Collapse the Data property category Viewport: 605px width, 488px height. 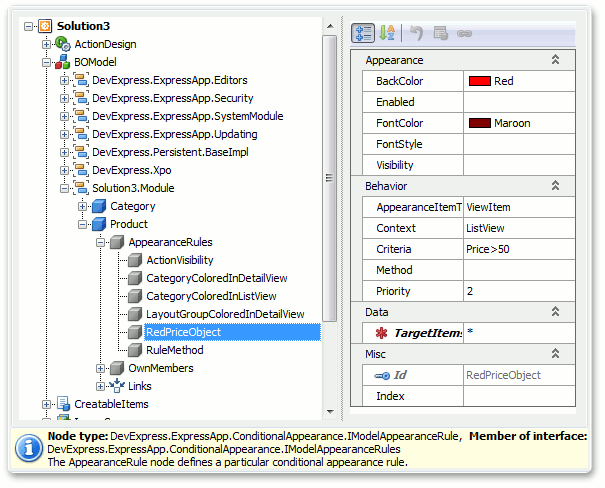[555, 311]
